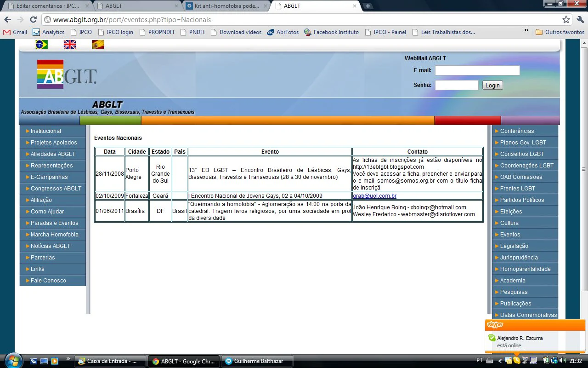Close the active ABGLT tab
588x368 pixels.
354,6
